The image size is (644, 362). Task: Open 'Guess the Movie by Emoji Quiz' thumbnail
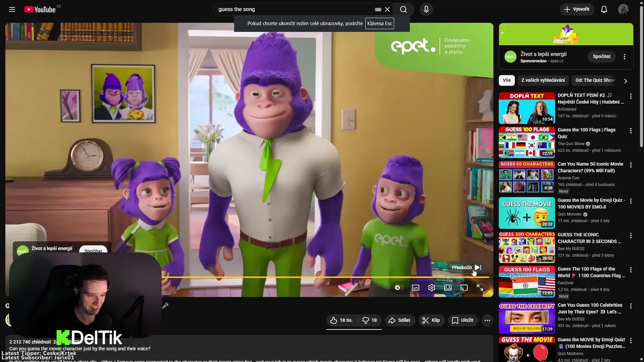point(527,213)
